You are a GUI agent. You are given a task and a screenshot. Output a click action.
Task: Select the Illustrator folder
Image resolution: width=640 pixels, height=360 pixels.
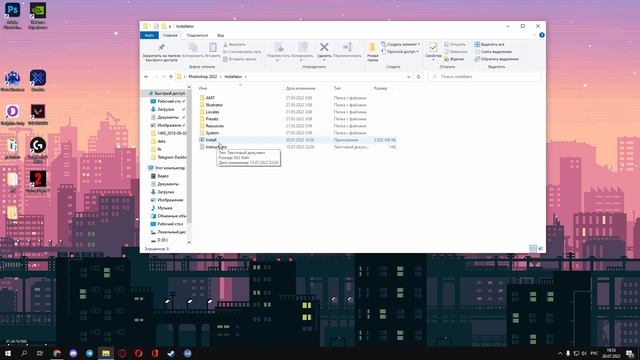click(x=214, y=104)
